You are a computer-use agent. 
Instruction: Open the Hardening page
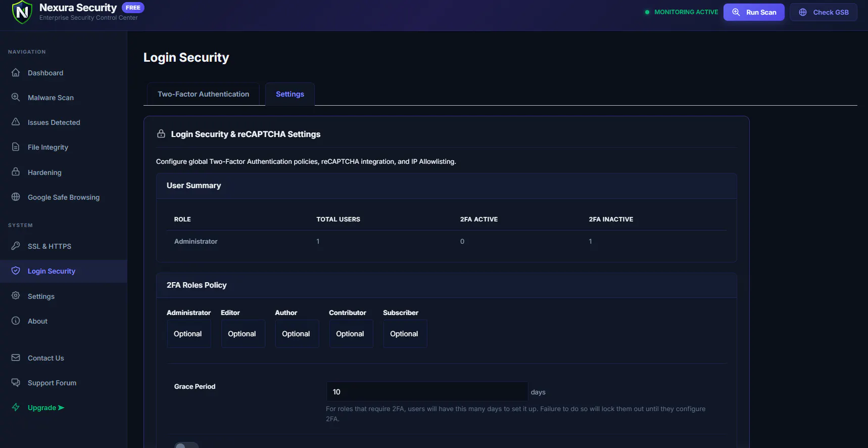point(64,172)
